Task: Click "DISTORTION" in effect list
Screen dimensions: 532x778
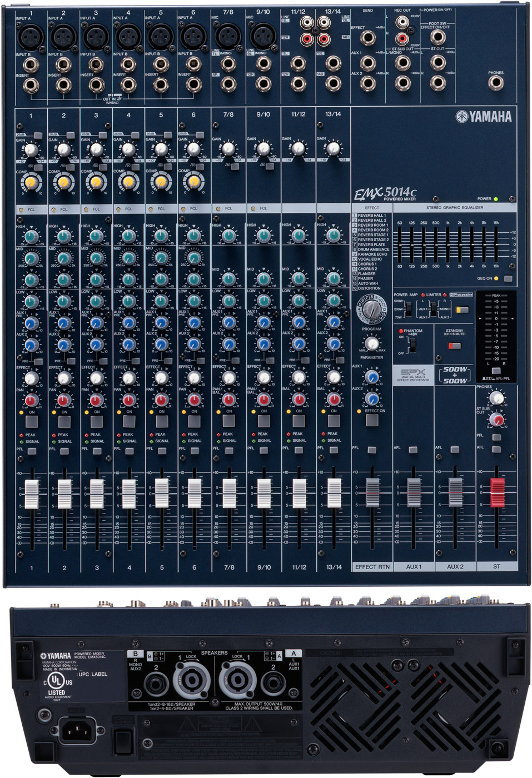Action: click(369, 288)
